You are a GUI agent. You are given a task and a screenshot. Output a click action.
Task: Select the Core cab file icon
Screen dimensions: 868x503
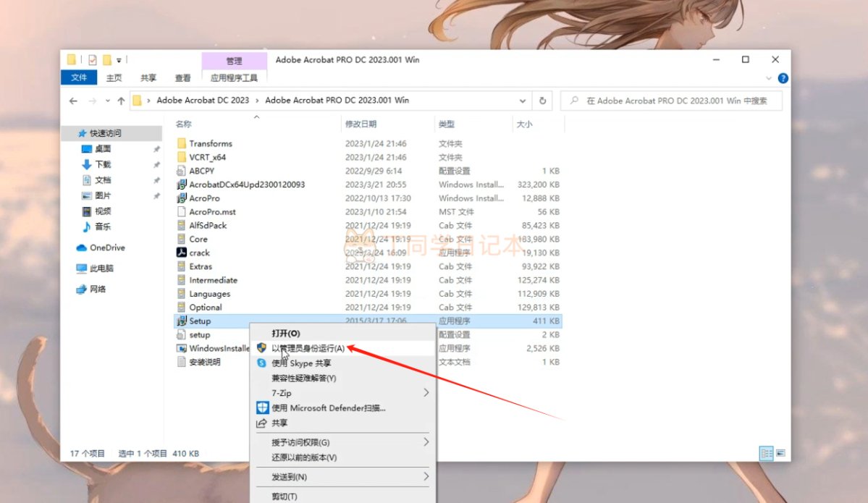[x=182, y=239]
